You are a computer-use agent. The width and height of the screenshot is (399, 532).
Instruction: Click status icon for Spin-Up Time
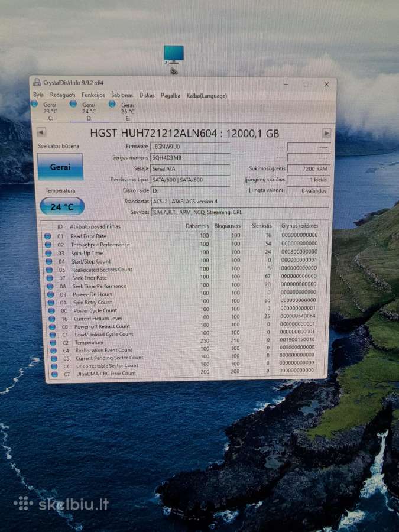click(x=48, y=253)
